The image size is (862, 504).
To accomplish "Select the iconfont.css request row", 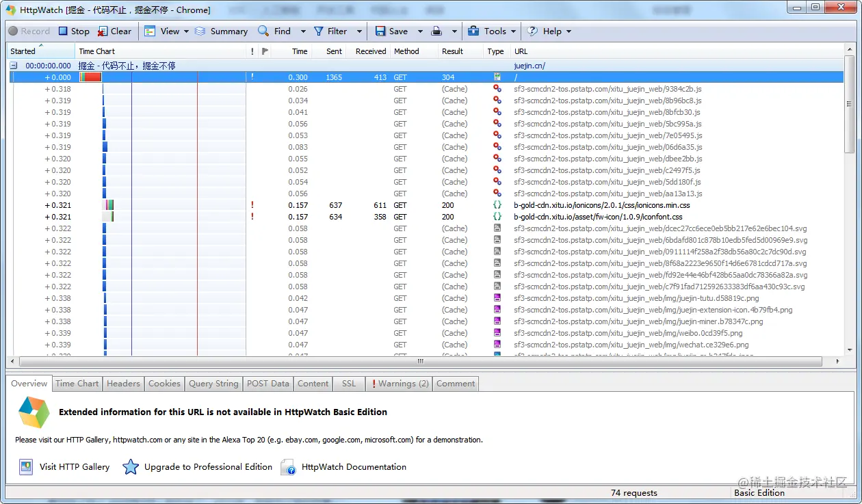I will pos(426,217).
